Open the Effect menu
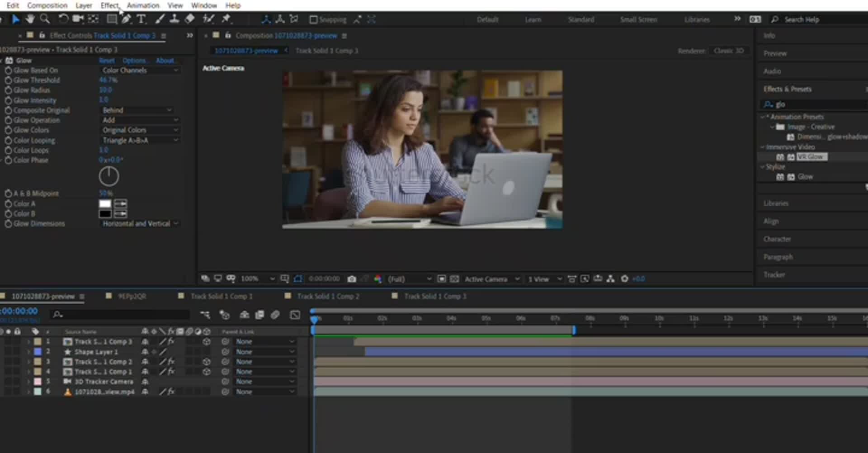 click(109, 5)
